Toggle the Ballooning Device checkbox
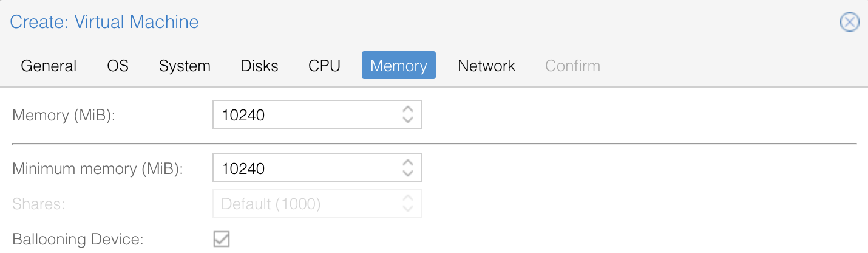The height and width of the screenshot is (253, 868). pyautogui.click(x=222, y=239)
